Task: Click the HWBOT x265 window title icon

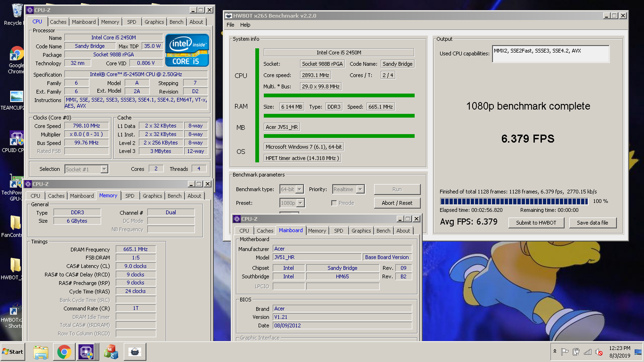Action: coord(228,16)
